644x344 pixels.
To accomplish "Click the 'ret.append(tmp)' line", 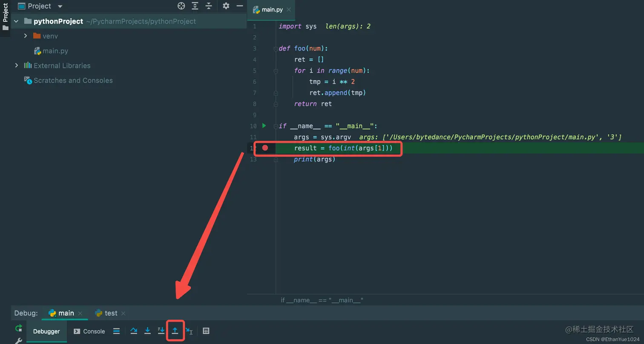I will (338, 93).
